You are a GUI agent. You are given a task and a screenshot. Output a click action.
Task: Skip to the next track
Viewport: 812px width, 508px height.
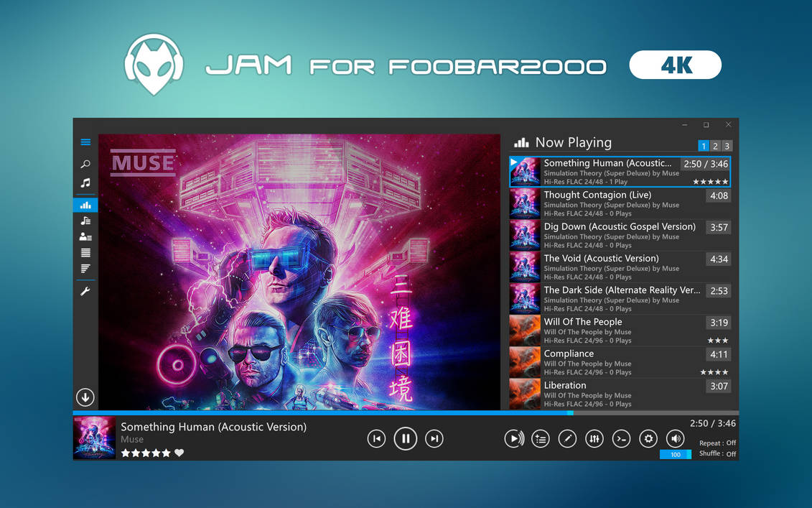(x=434, y=438)
